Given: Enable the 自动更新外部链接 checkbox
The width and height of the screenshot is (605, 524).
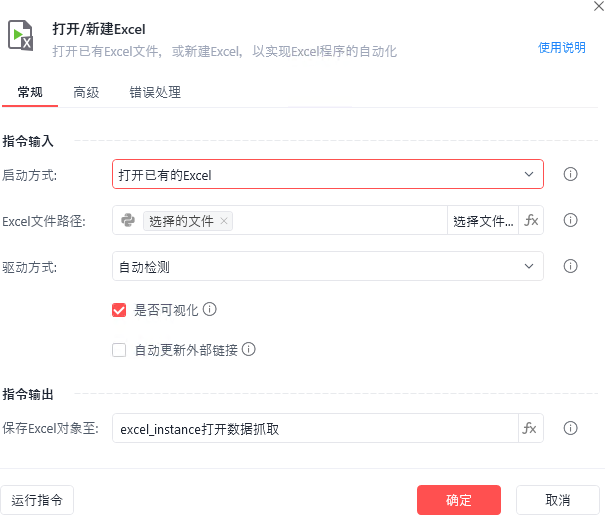Looking at the screenshot, I should click(x=119, y=350).
